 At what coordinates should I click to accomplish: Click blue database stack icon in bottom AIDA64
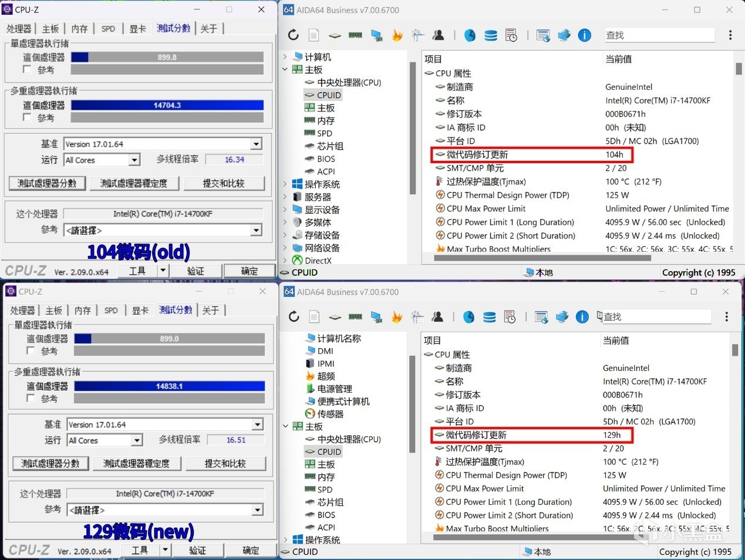tap(489, 317)
